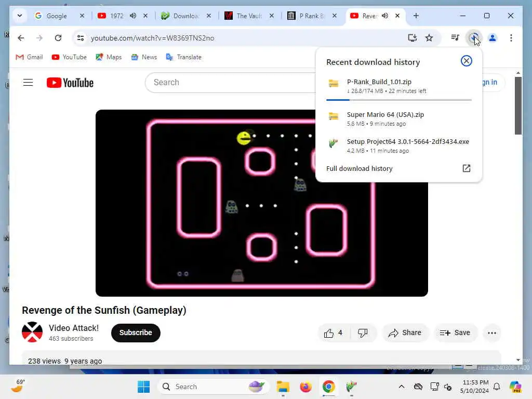532x399 pixels.
Task: Switch to The Vault tab
Action: click(x=249, y=16)
